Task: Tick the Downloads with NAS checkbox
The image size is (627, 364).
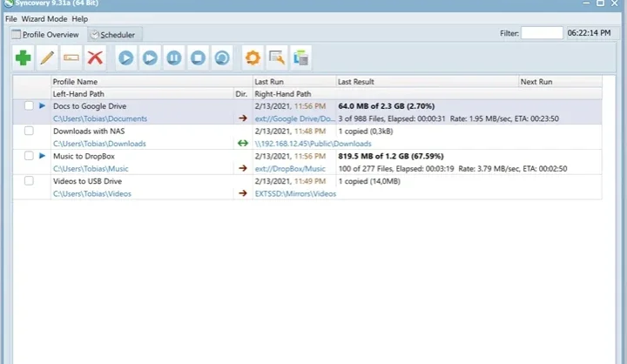Action: tap(29, 131)
